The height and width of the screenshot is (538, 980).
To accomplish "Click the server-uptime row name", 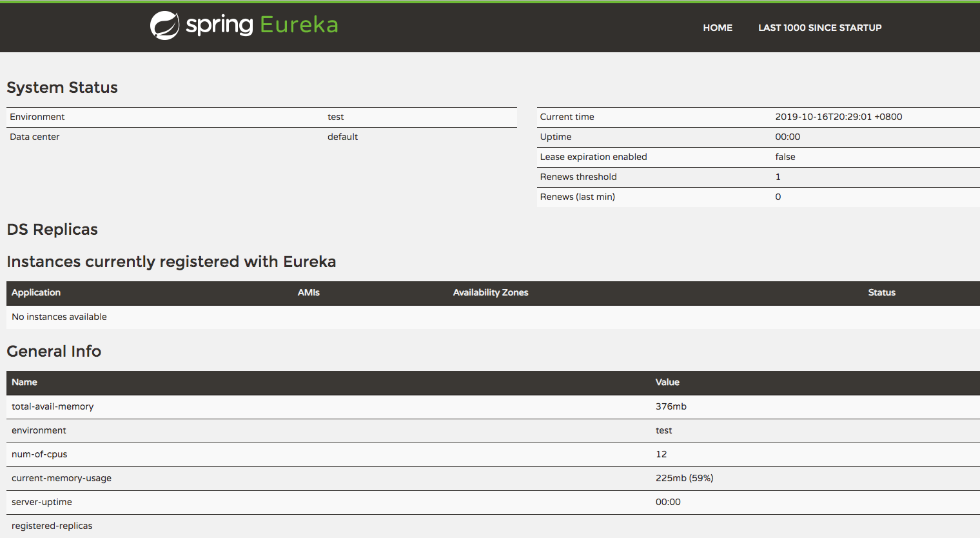I will pos(42,502).
